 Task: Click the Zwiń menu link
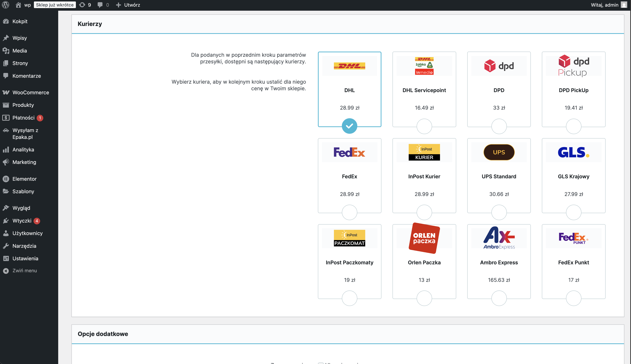(x=24, y=270)
